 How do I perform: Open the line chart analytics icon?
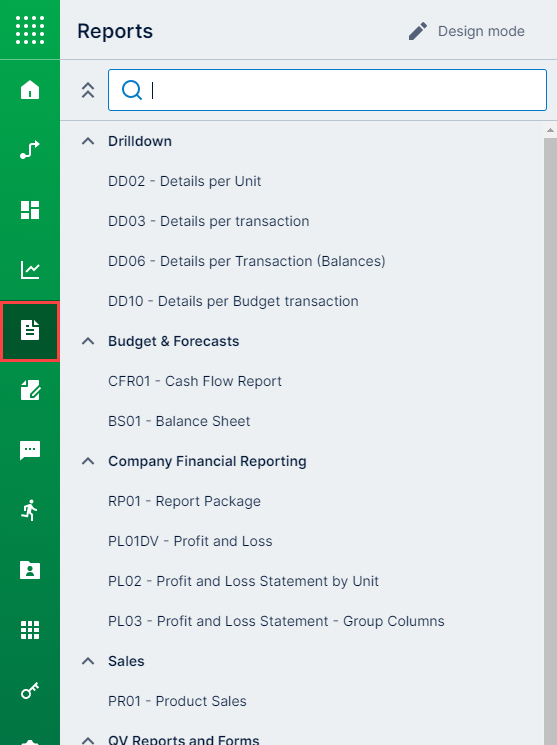click(30, 270)
